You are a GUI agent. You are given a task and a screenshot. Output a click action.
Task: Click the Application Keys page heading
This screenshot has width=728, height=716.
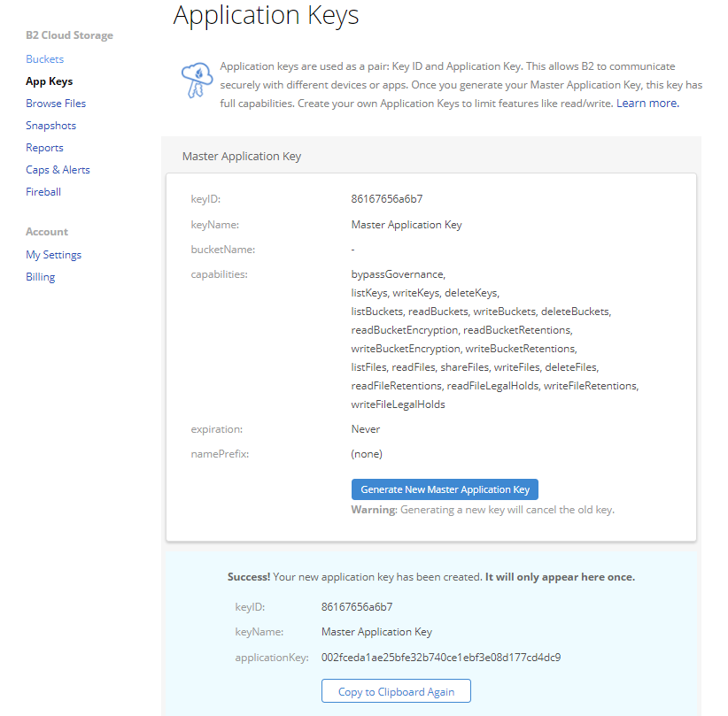tap(266, 15)
